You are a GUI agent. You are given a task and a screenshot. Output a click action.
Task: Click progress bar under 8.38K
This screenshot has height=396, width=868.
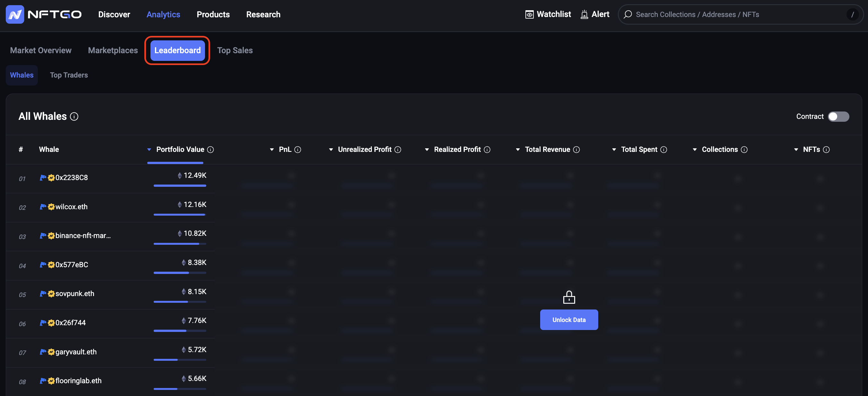(x=180, y=273)
